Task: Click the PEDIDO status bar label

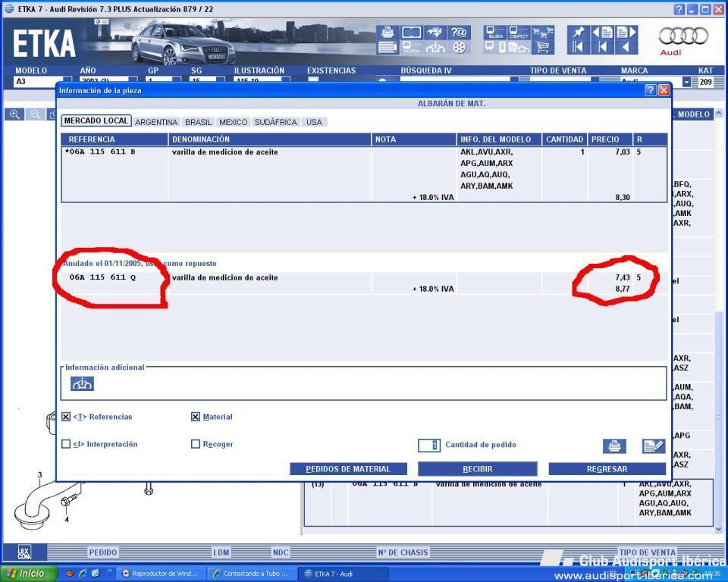Action: (x=103, y=552)
